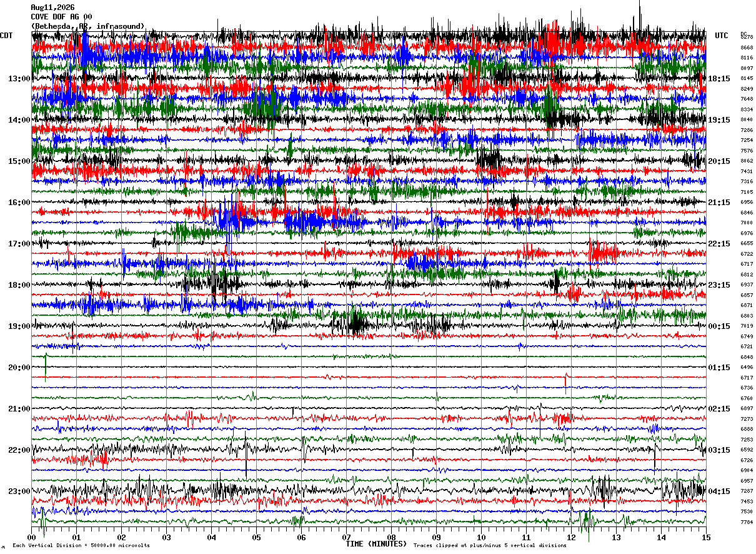
Task: Click the 08 minute axis tick label
Action: [392, 537]
